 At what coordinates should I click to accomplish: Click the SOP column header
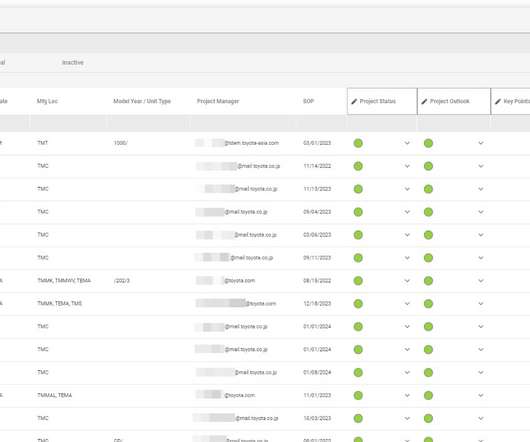pyautogui.click(x=308, y=101)
